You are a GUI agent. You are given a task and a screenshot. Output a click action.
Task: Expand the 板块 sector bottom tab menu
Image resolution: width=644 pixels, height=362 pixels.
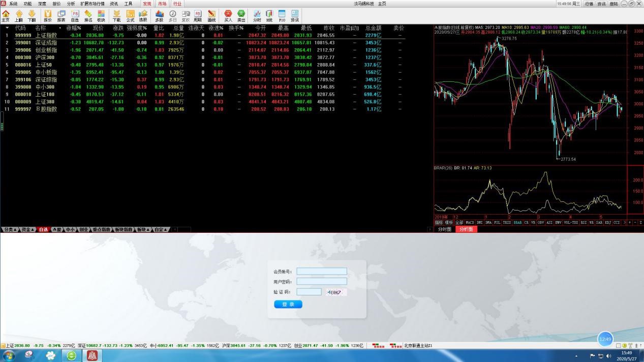point(143,229)
